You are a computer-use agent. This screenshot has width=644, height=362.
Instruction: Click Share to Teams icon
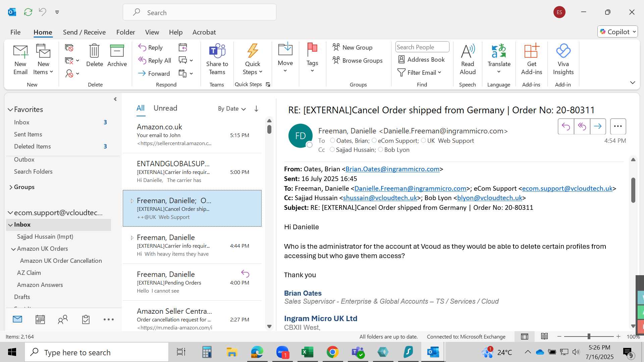(x=217, y=51)
